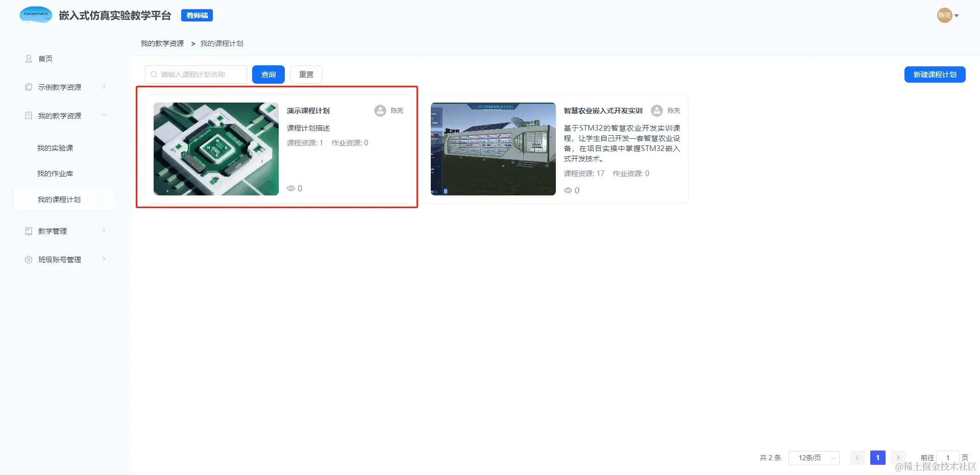Click the 查询 button
The image size is (980, 475).
pos(268,74)
